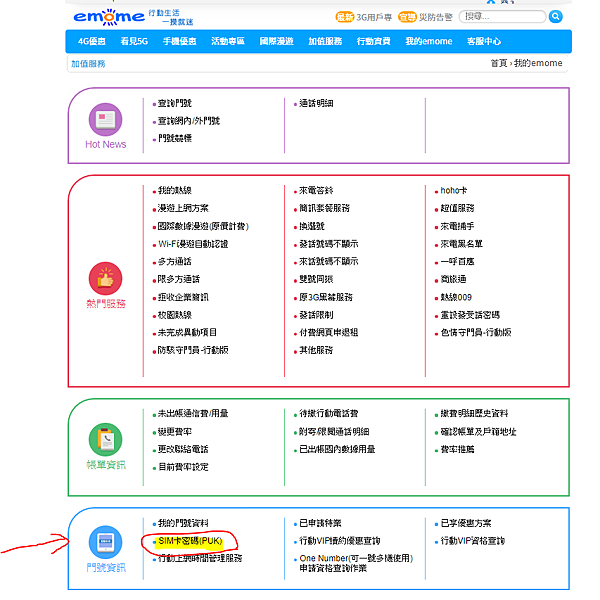Open the 行動資費 menu
The height and width of the screenshot is (600, 600).
tap(373, 41)
